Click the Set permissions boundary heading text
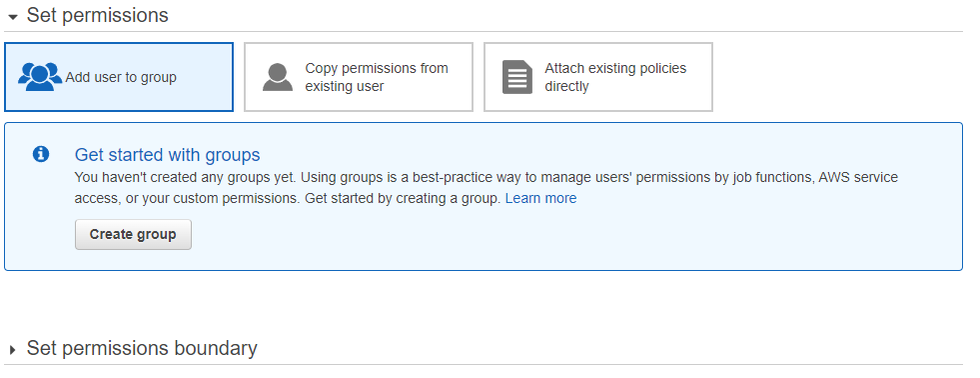 142,348
